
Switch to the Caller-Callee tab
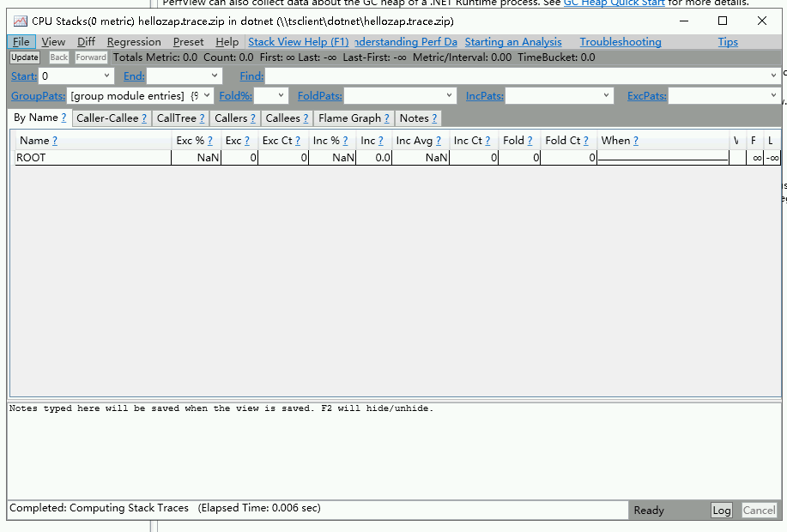click(x=110, y=118)
